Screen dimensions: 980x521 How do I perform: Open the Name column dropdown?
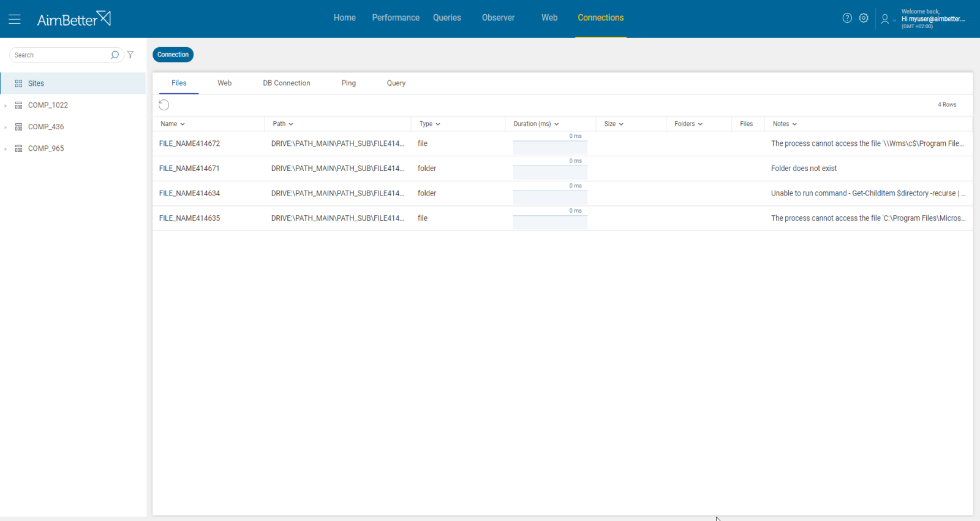point(183,124)
